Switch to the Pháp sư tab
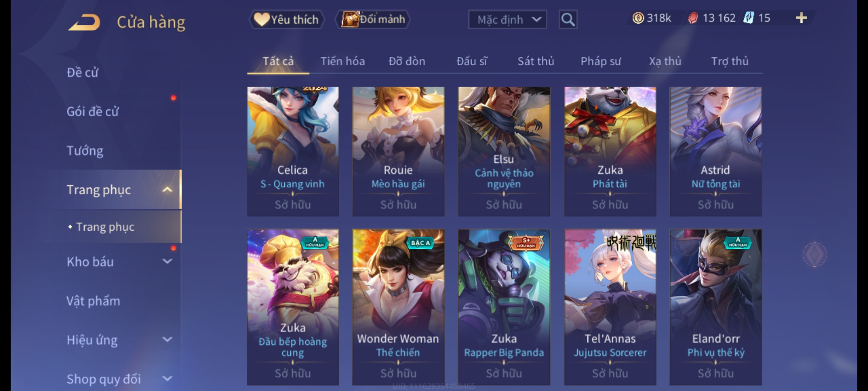Screen dimensions: 868x391 (x=601, y=61)
